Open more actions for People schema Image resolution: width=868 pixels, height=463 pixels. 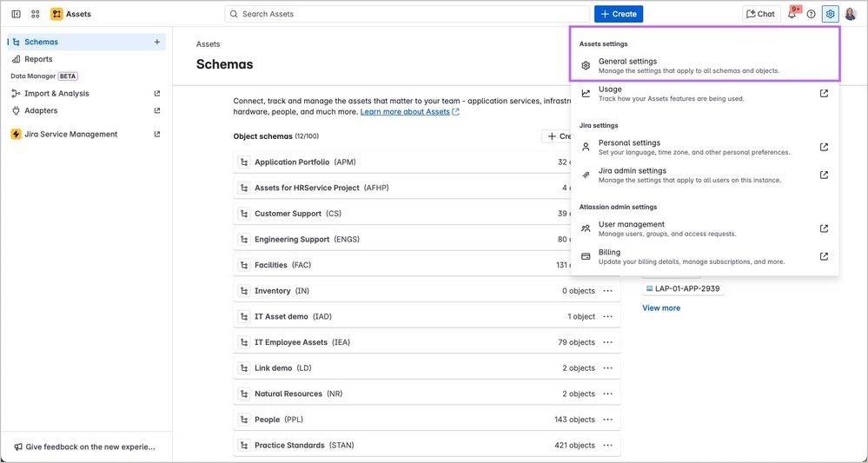click(608, 420)
